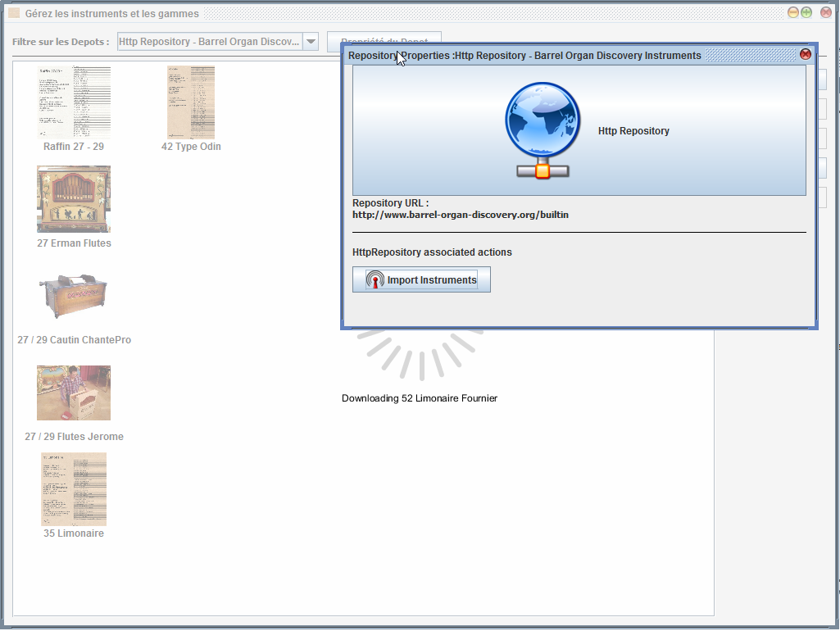
Task: Minimize the instruments manager window
Action: (792, 13)
